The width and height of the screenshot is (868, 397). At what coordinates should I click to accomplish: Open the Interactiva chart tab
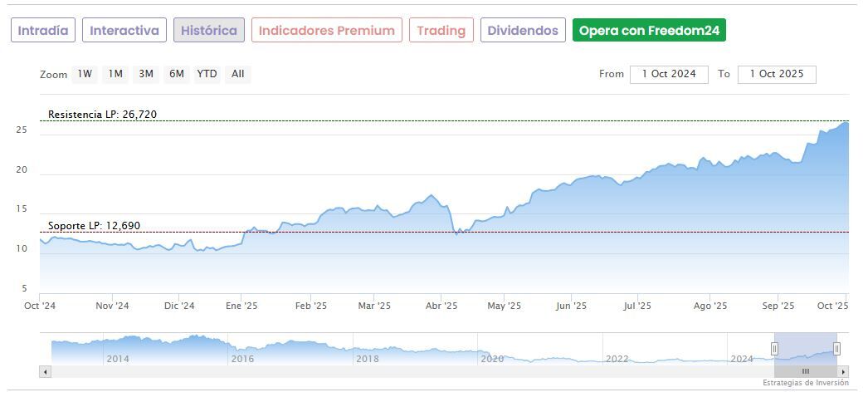tap(124, 31)
